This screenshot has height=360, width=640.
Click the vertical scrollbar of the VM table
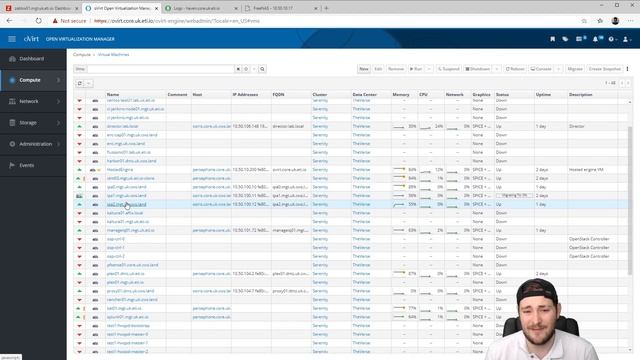pyautogui.click(x=630, y=200)
